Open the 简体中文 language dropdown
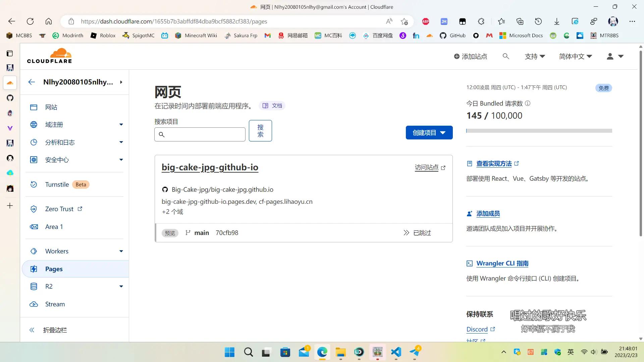The width and height of the screenshot is (644, 362). tap(575, 56)
